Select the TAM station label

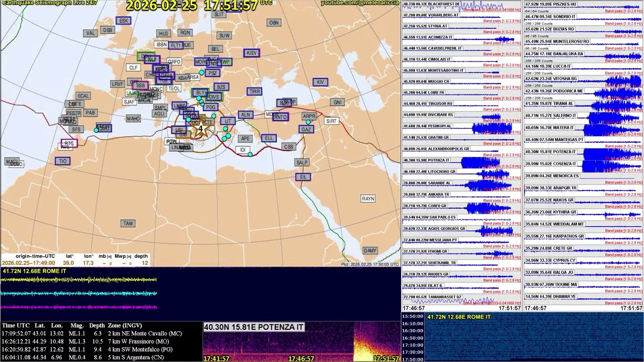pos(128,223)
